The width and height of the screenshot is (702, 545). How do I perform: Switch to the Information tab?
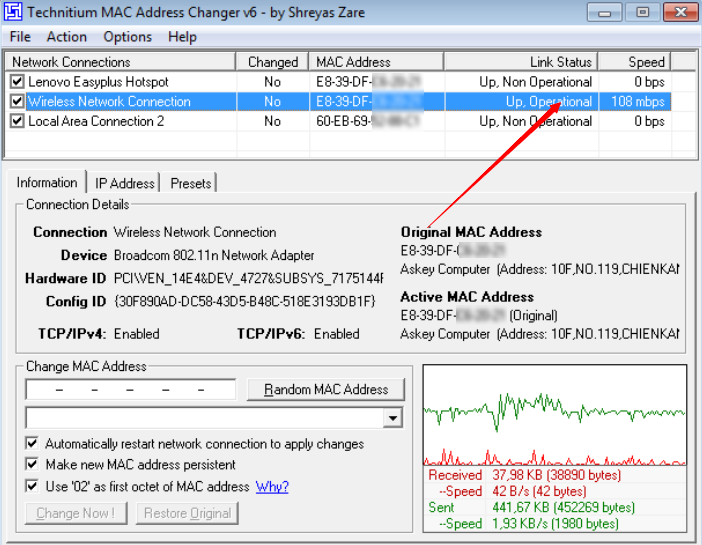47,182
